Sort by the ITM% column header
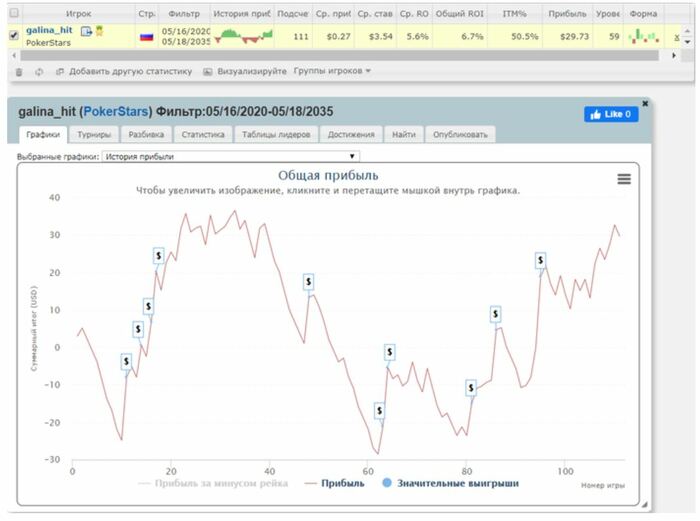 pos(514,14)
